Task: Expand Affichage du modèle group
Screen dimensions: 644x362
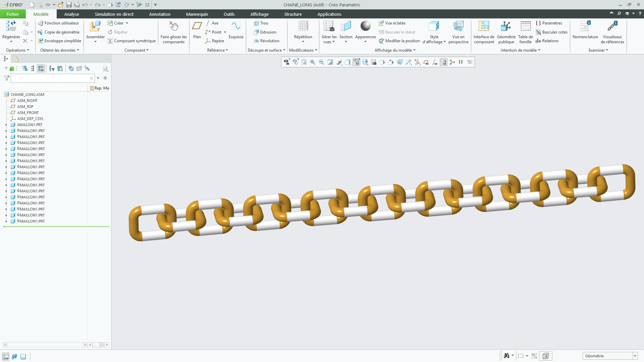Action: tap(395, 50)
